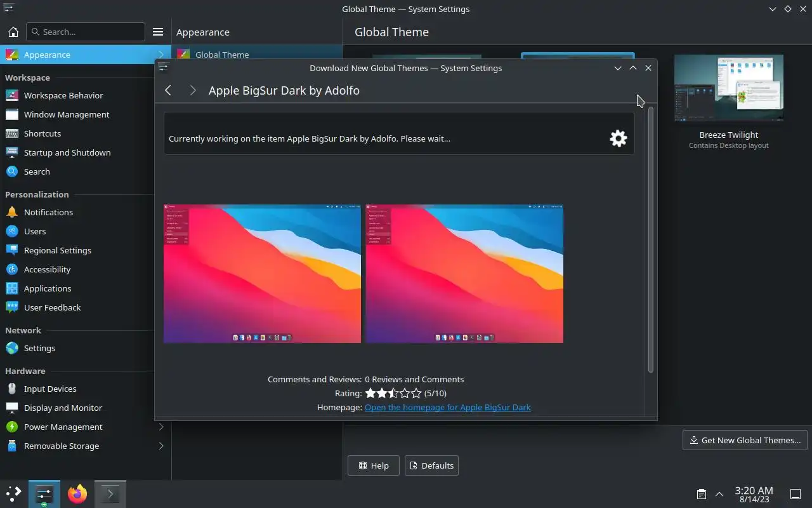This screenshot has height=508, width=812.
Task: Click the Removable Storage icon
Action: coord(12,446)
